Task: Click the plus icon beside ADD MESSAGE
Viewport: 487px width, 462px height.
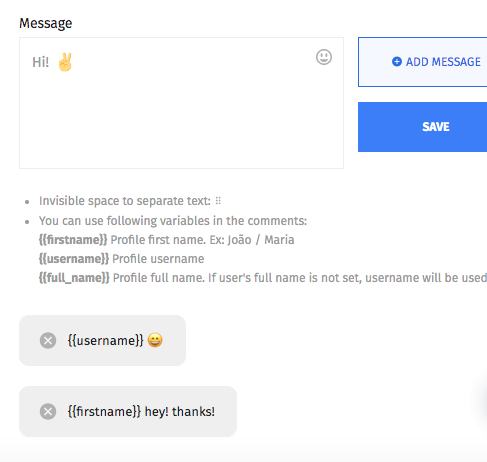Action: click(x=397, y=62)
